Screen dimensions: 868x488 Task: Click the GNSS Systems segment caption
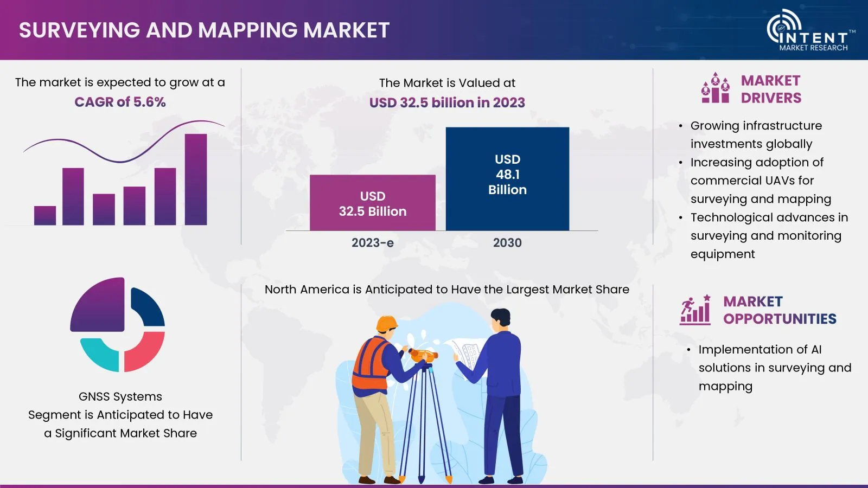tap(120, 415)
